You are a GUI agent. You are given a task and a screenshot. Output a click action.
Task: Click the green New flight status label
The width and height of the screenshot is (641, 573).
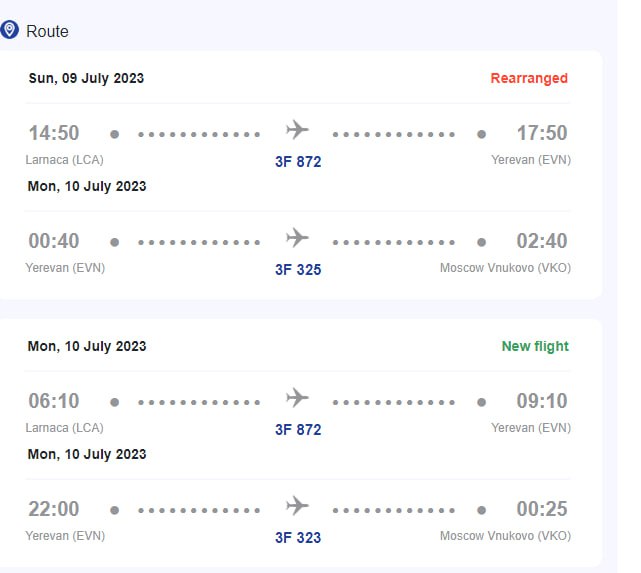click(535, 346)
